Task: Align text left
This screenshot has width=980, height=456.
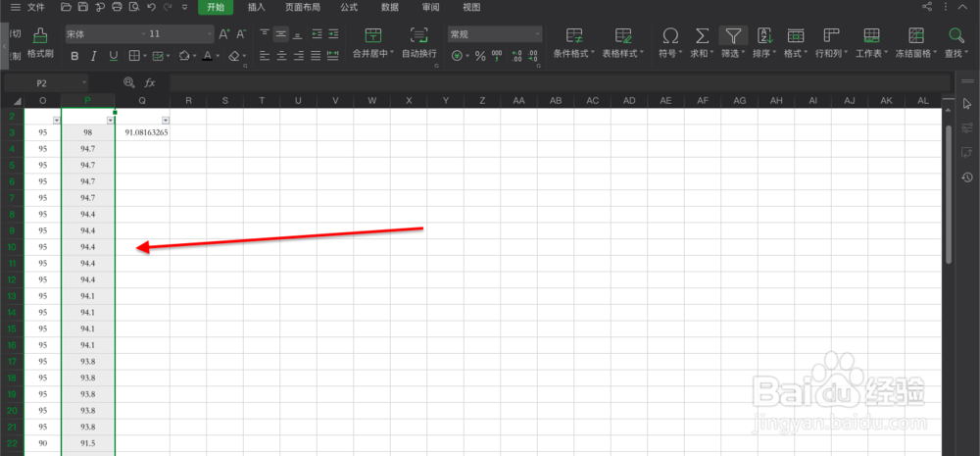Action: coord(265,56)
